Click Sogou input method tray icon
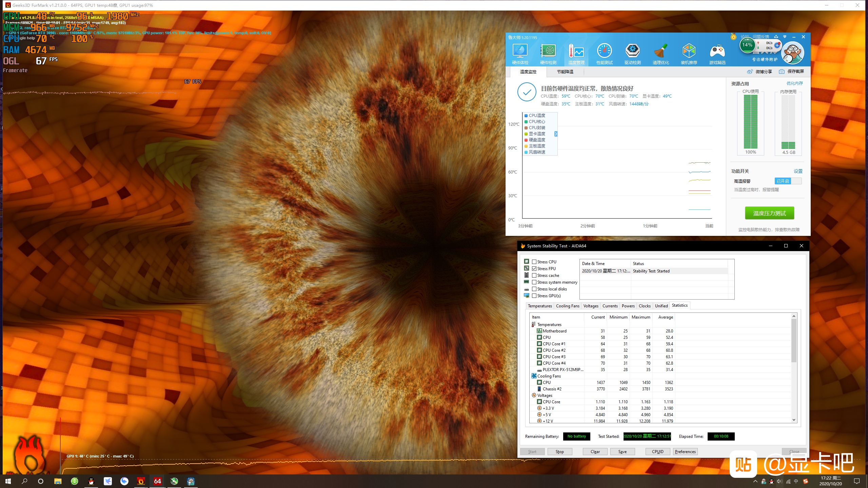Viewport: 868px width, 488px height. (x=806, y=481)
